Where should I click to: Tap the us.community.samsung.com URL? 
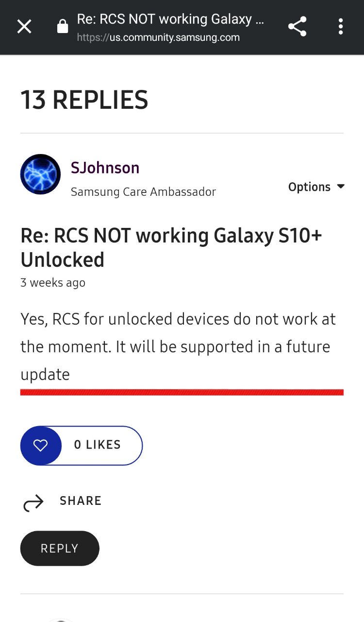pos(158,37)
